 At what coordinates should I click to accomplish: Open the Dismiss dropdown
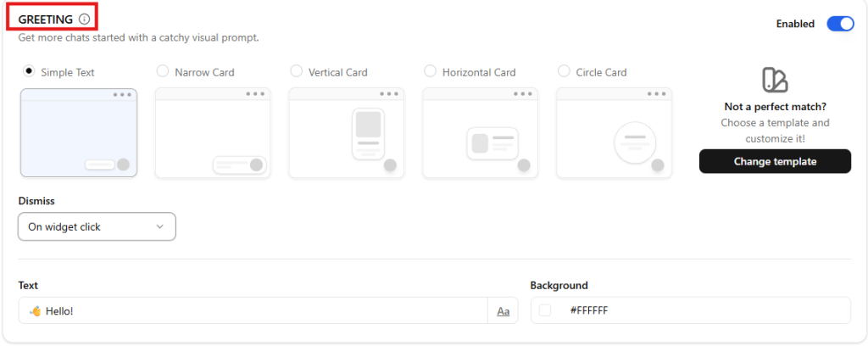tap(97, 226)
